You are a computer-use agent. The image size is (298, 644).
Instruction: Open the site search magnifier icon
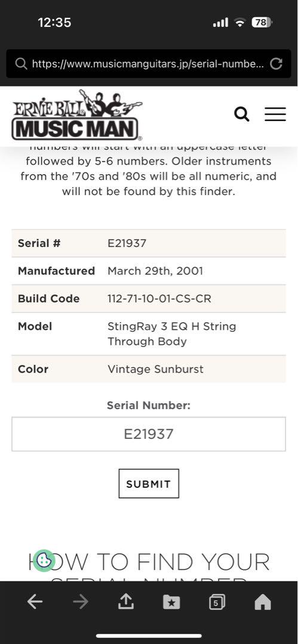[x=242, y=114]
